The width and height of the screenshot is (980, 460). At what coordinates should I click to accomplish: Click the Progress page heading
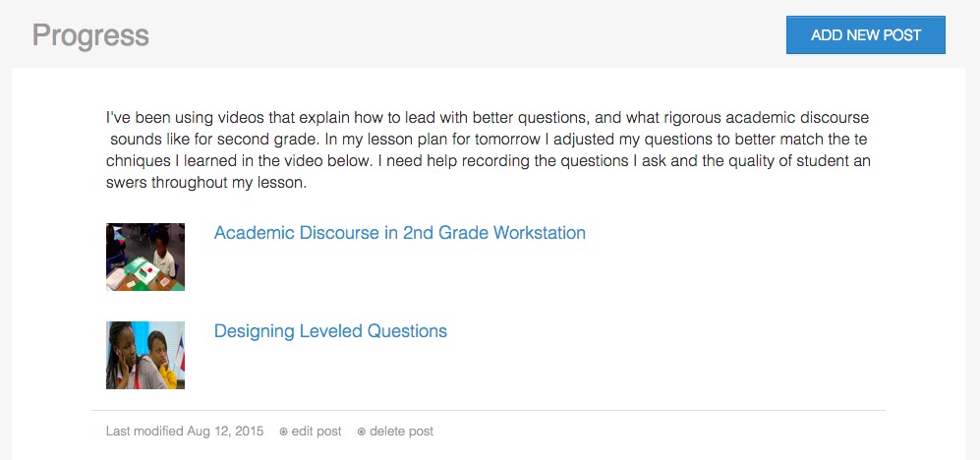(x=90, y=35)
